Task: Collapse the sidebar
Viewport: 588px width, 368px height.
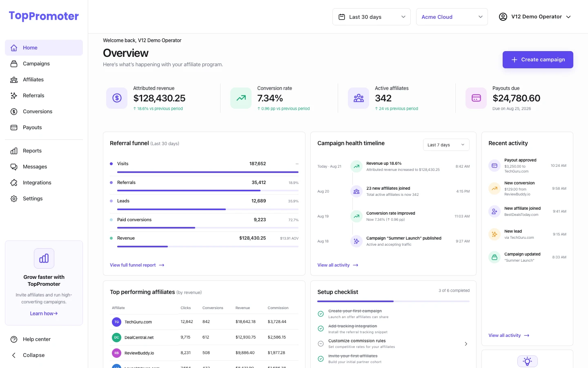Action: tap(44, 355)
